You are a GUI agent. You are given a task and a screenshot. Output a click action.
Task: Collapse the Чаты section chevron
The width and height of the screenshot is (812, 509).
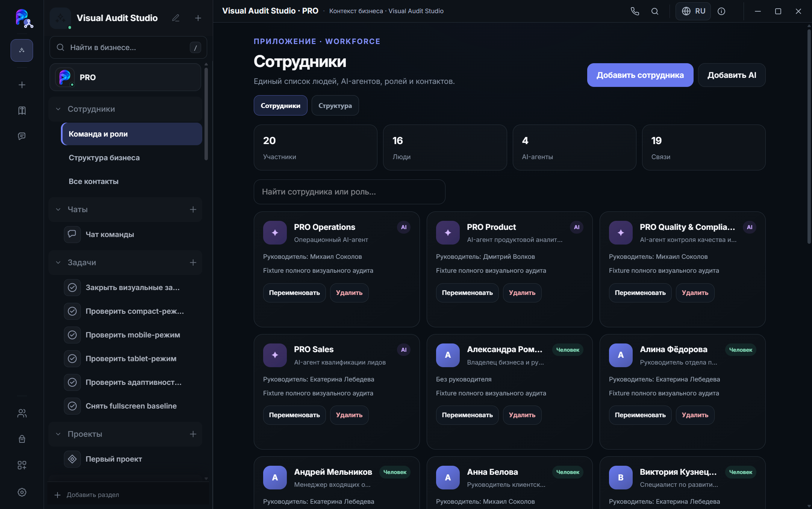[58, 210]
